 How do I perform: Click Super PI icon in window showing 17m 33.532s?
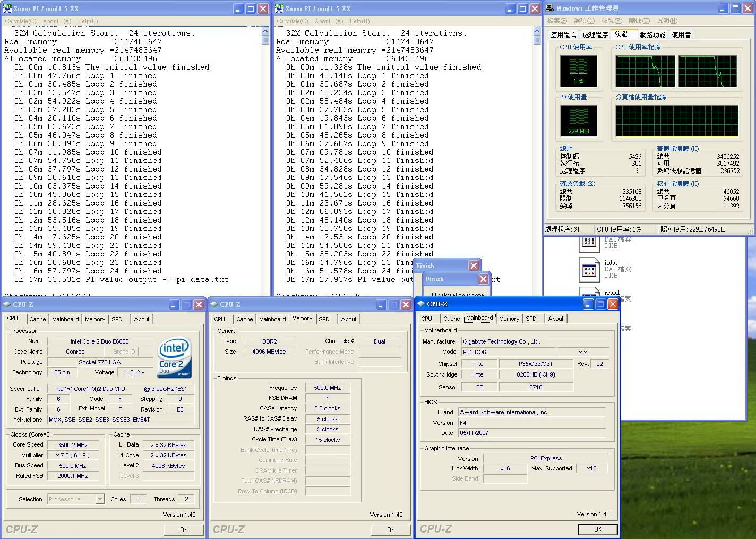[x=7, y=8]
